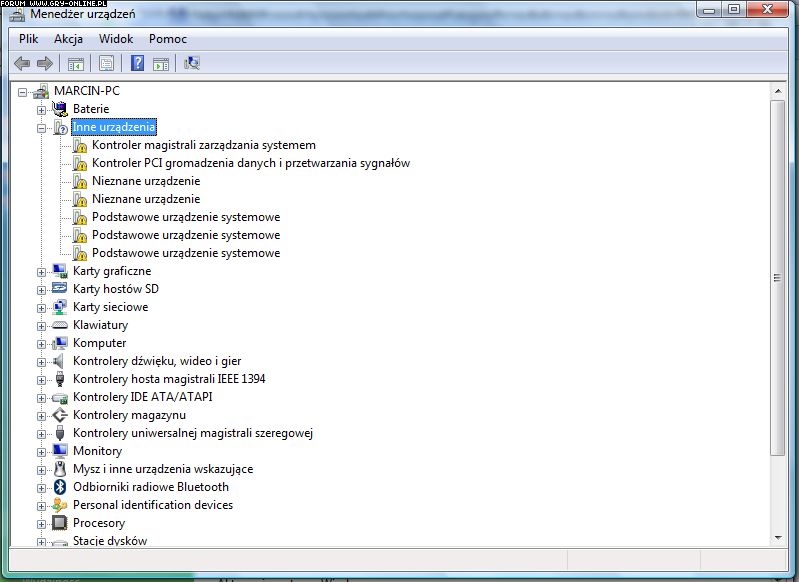
Task: Click the scrollbar up arrow
Action: coord(778,91)
